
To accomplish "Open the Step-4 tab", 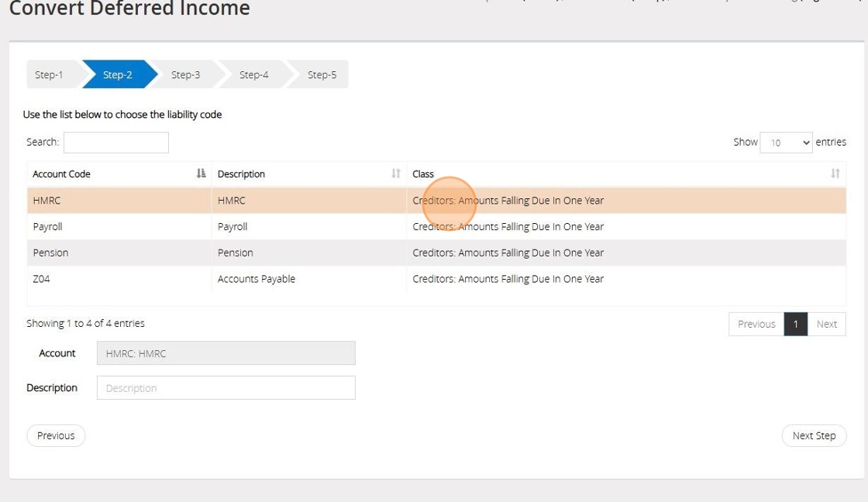I will [253, 74].
